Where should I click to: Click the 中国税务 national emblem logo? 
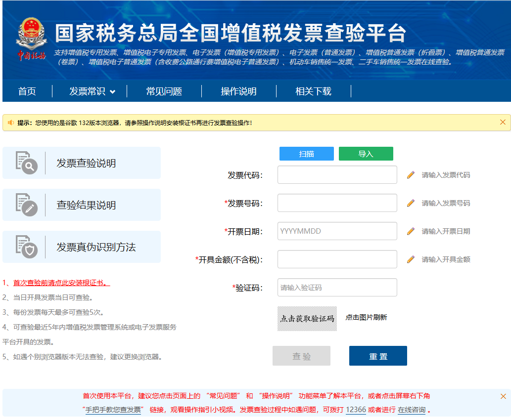[31, 39]
